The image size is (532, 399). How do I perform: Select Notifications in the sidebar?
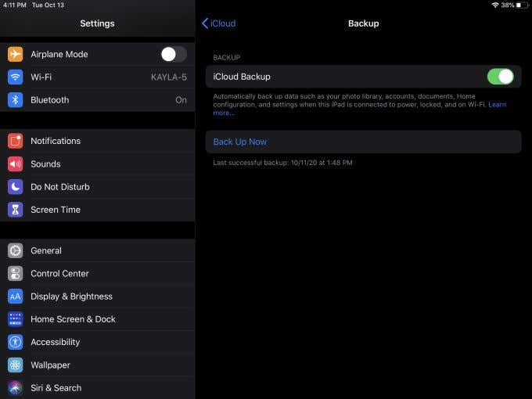(97, 141)
